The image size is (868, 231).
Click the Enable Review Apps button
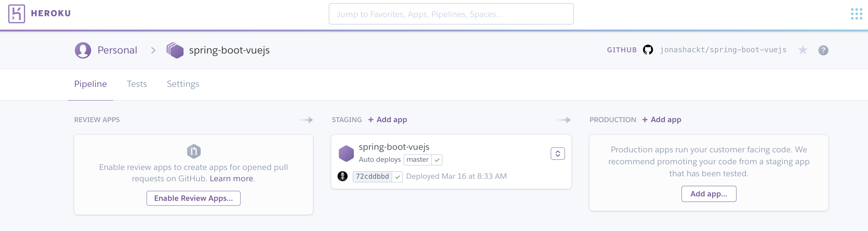(x=193, y=198)
